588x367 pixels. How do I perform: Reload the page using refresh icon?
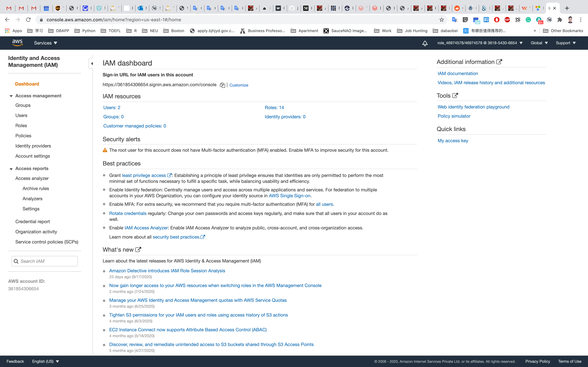28,20
